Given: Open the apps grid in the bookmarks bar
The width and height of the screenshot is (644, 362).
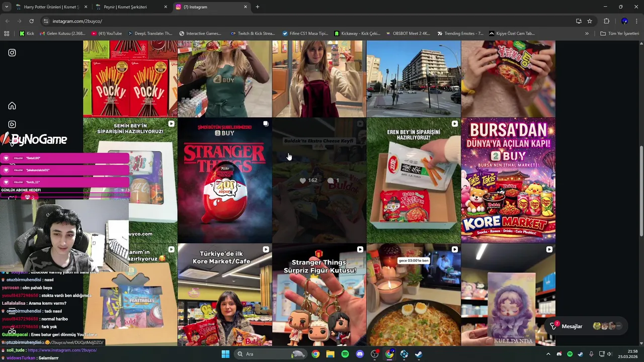Looking at the screenshot, I should coord(7,34).
